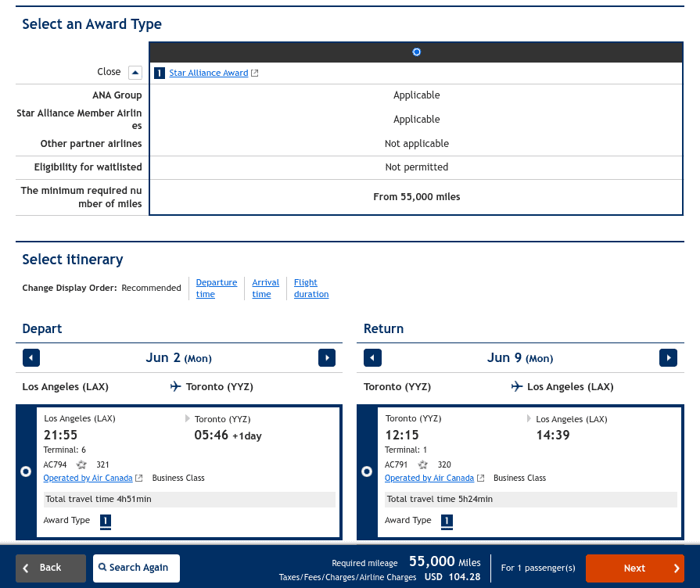Click the external link icon after Star Alliance Award
This screenshot has width=700, height=588.
click(x=255, y=72)
